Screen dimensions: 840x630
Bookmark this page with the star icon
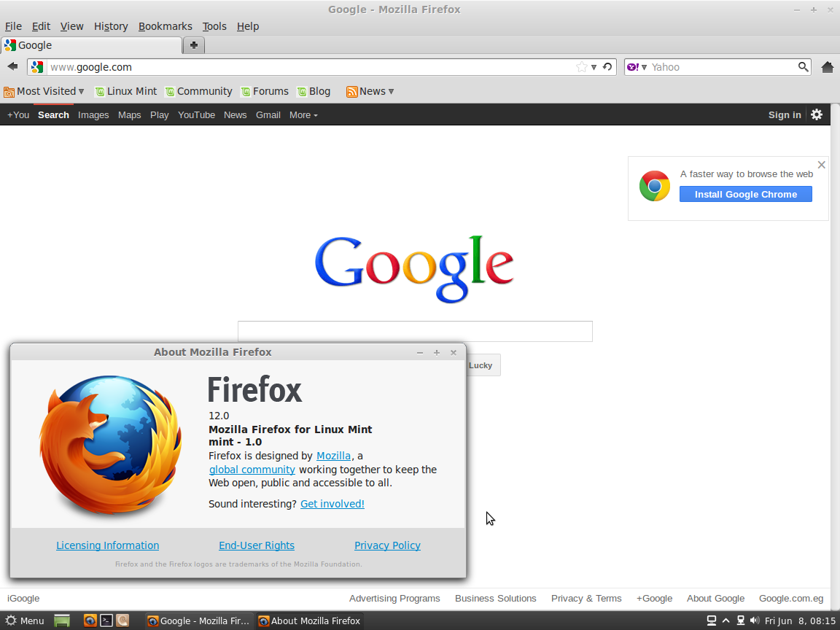pyautogui.click(x=581, y=67)
